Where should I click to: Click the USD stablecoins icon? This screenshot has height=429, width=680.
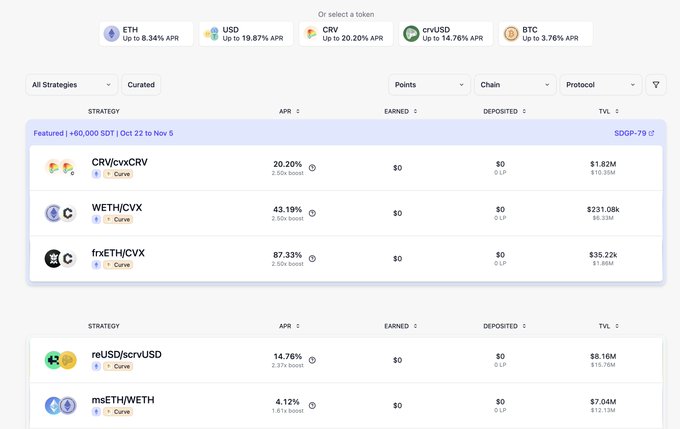pyautogui.click(x=212, y=33)
